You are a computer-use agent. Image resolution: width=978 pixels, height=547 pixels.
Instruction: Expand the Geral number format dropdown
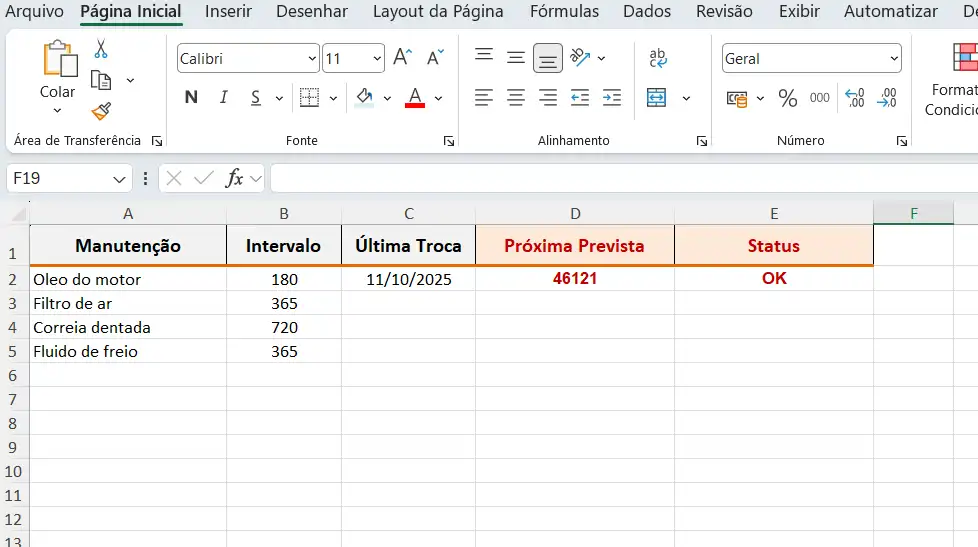893,59
